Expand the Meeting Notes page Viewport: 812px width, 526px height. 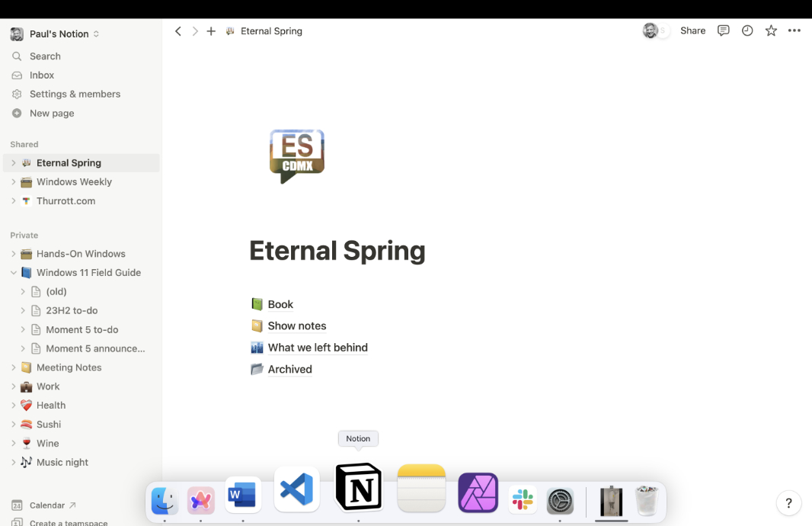tap(14, 367)
